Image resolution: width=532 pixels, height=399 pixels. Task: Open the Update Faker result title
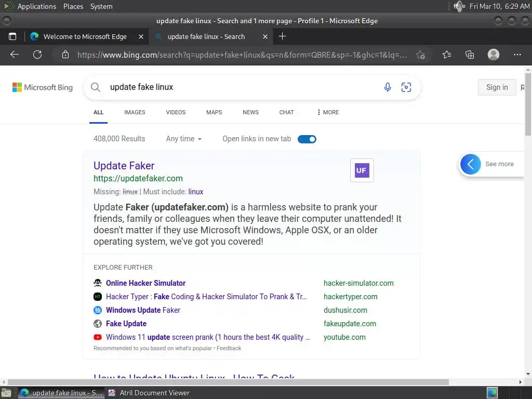(124, 166)
